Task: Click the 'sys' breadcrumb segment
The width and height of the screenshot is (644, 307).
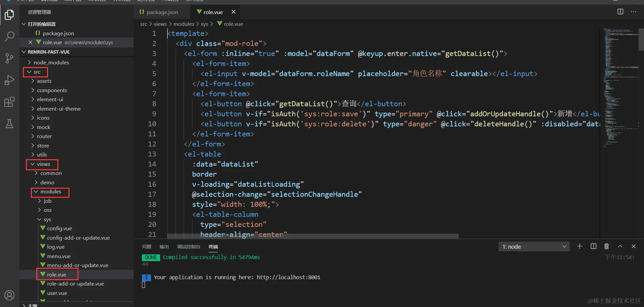Action: [x=204, y=24]
